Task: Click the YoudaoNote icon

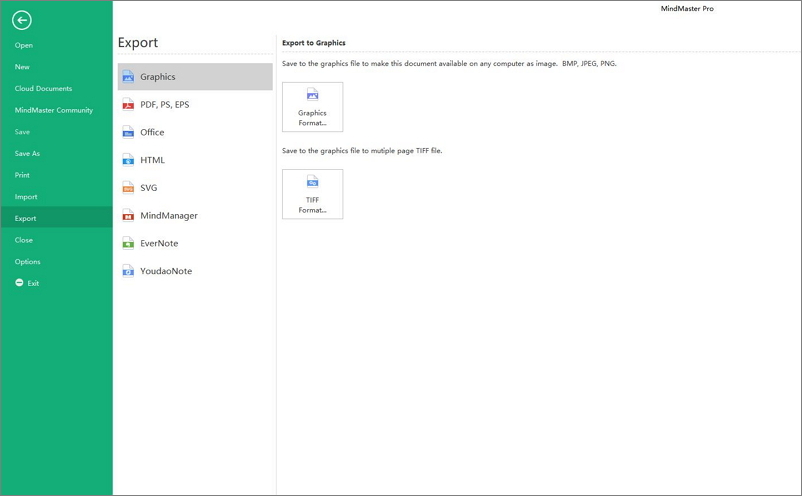Action: tap(128, 271)
